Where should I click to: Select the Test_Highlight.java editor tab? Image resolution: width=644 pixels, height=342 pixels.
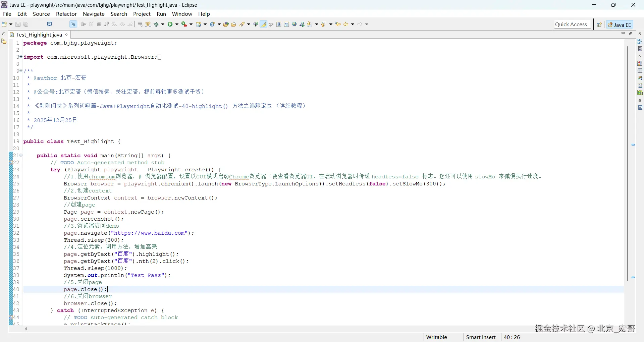tap(39, 35)
